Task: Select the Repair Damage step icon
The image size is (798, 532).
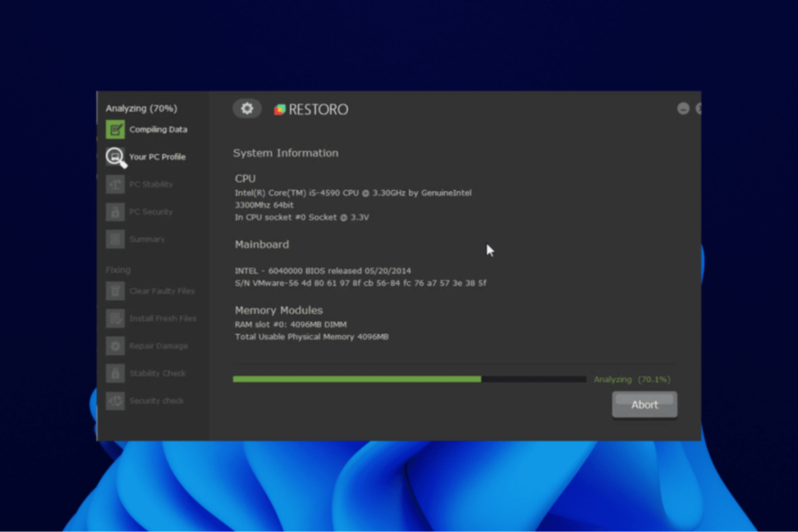Action: point(115,345)
